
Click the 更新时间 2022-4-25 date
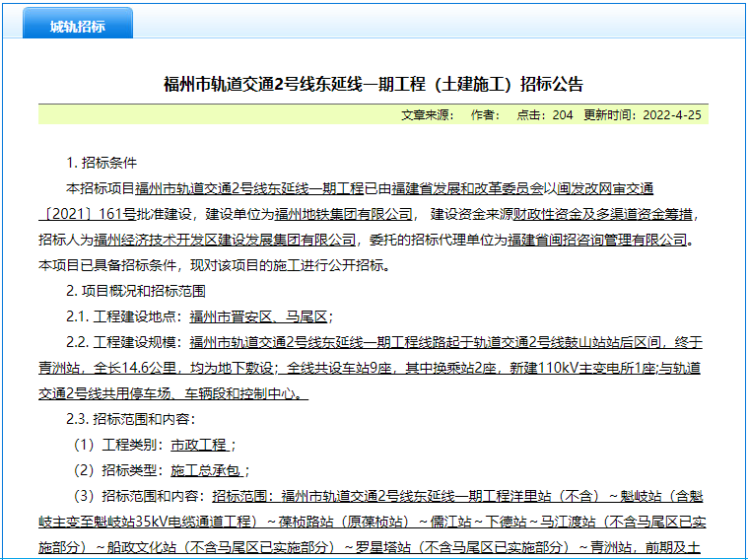pos(643,115)
